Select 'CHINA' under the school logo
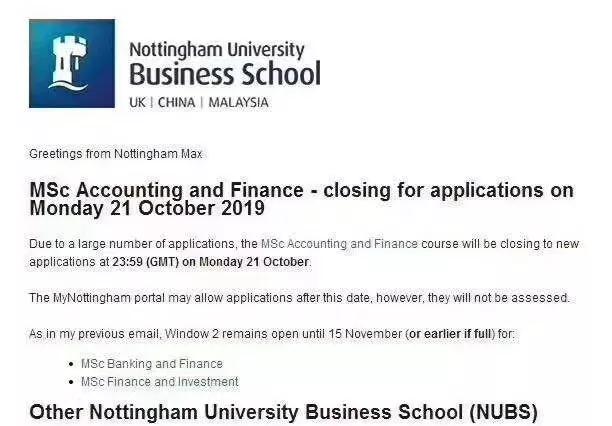Screen dimensions: 612x426 pos(176,102)
